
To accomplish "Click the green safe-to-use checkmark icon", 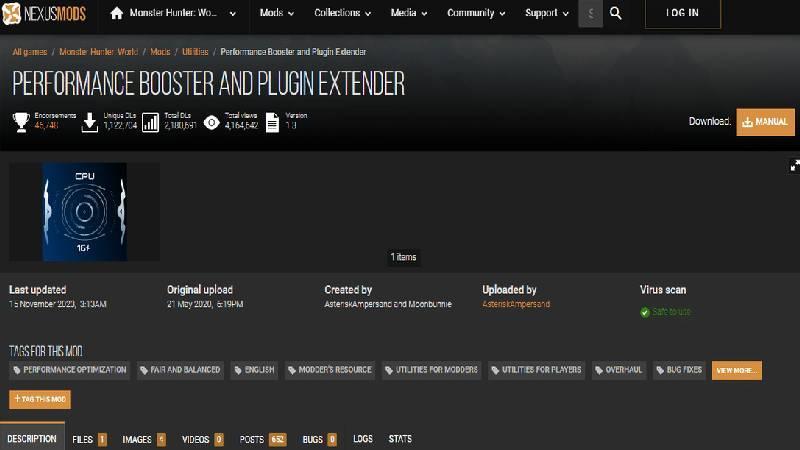I will (645, 312).
